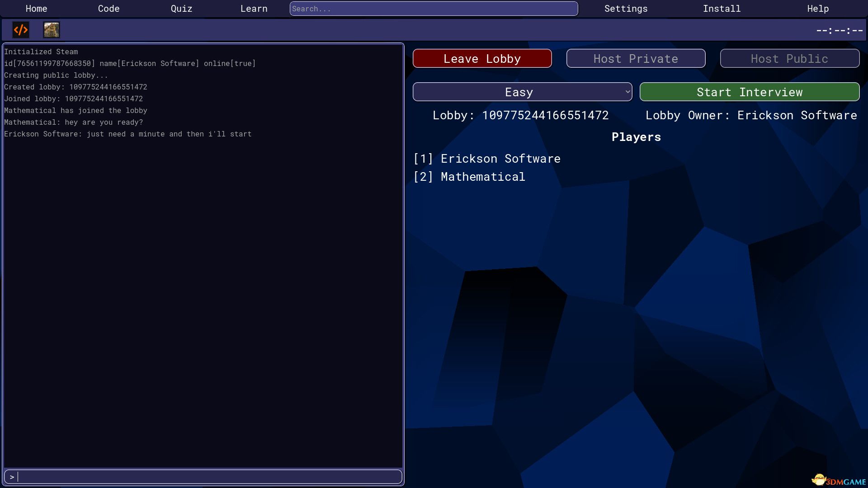Click the chat command input field
This screenshot has height=488, width=868.
pyautogui.click(x=203, y=477)
